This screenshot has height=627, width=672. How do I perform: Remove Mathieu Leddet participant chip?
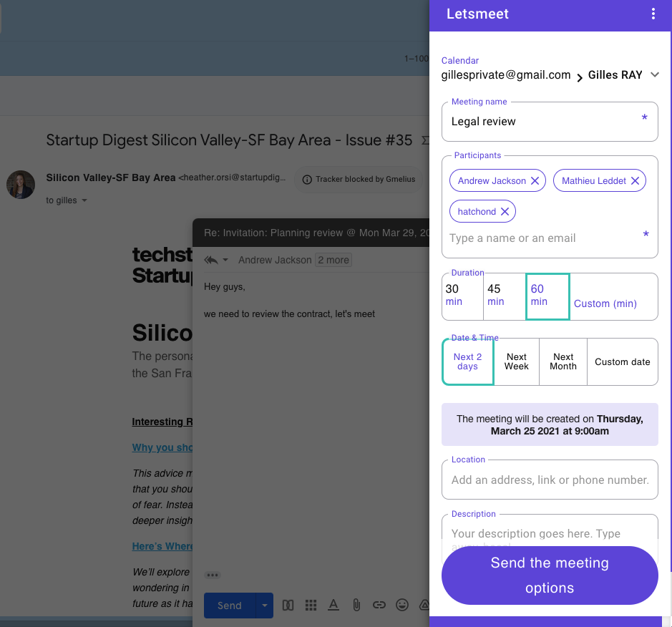(635, 181)
